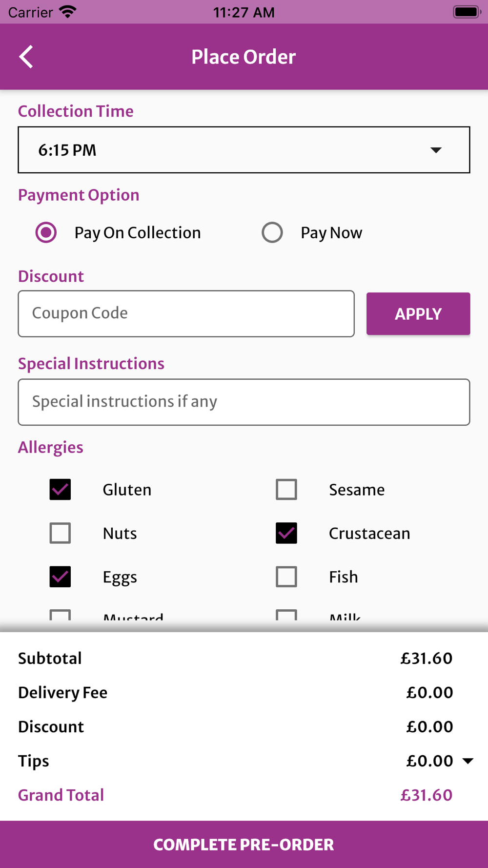Open the Collection Time dropdown arrow
The image size is (488, 868).
[x=436, y=150]
